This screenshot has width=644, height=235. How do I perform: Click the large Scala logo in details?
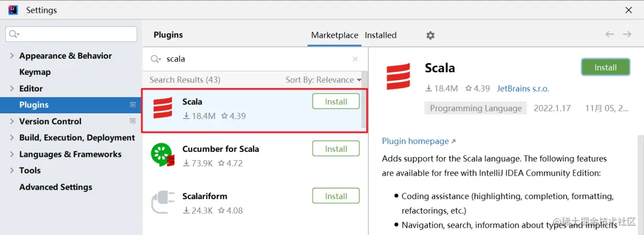coord(398,76)
